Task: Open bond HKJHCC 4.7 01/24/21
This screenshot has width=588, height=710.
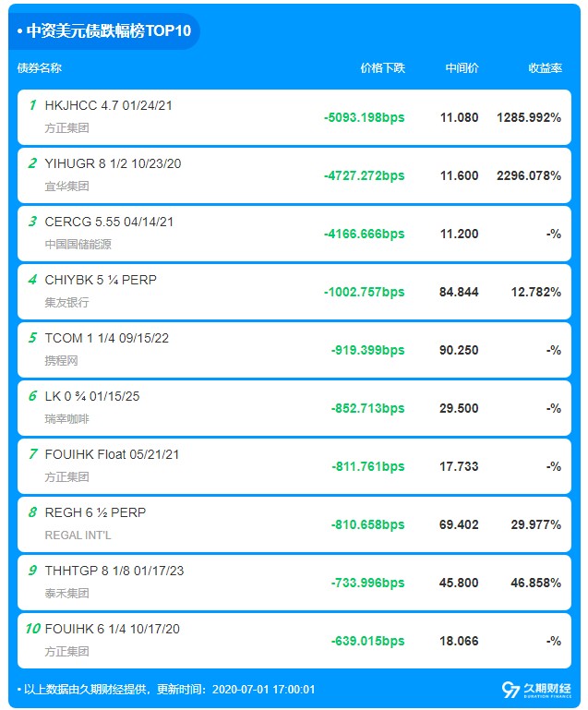Action: pyautogui.click(x=108, y=105)
